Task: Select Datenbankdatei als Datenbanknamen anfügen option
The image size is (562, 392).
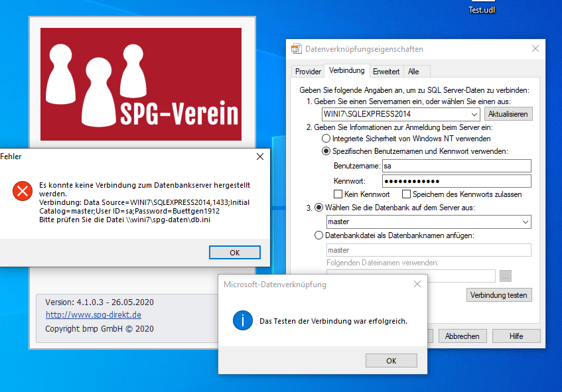Action: coord(318,235)
